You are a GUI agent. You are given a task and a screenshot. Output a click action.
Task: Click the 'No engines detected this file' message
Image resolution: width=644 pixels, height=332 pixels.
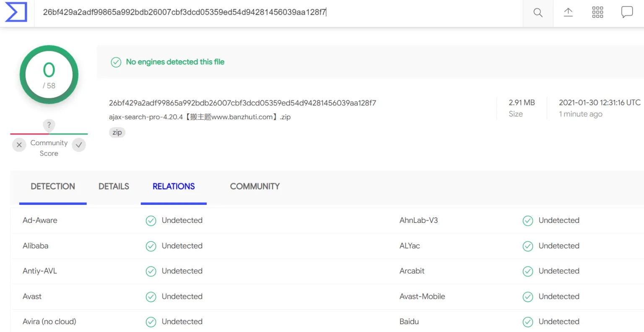[x=175, y=62]
